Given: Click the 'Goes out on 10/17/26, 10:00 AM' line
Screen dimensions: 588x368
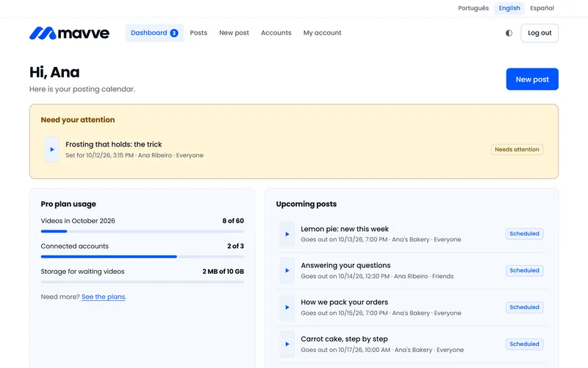Looking at the screenshot, I should 382,350.
